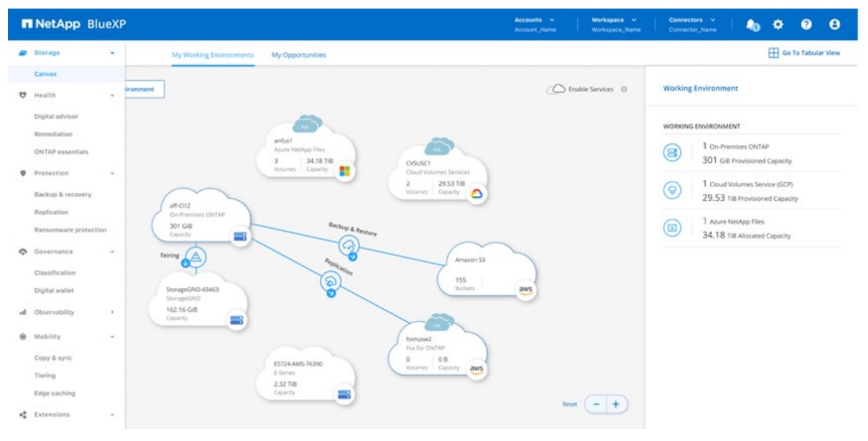Click the Enable Services info icon
This screenshot has width=868, height=441.
624,89
